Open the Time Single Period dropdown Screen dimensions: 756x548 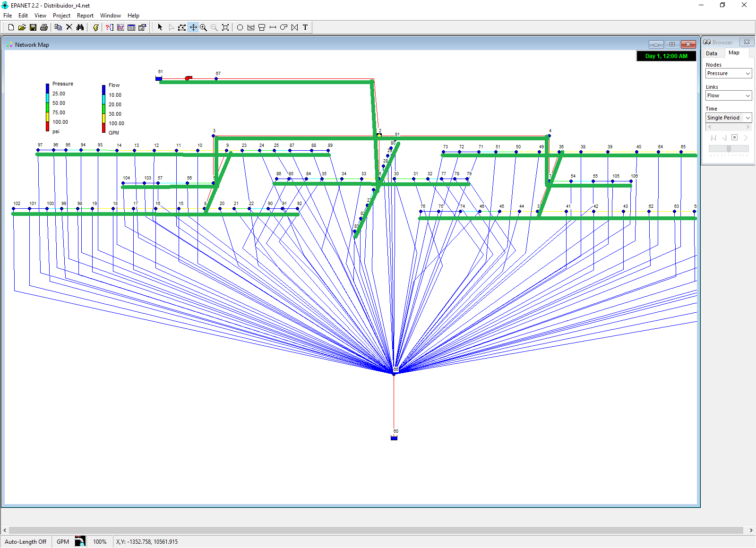729,118
